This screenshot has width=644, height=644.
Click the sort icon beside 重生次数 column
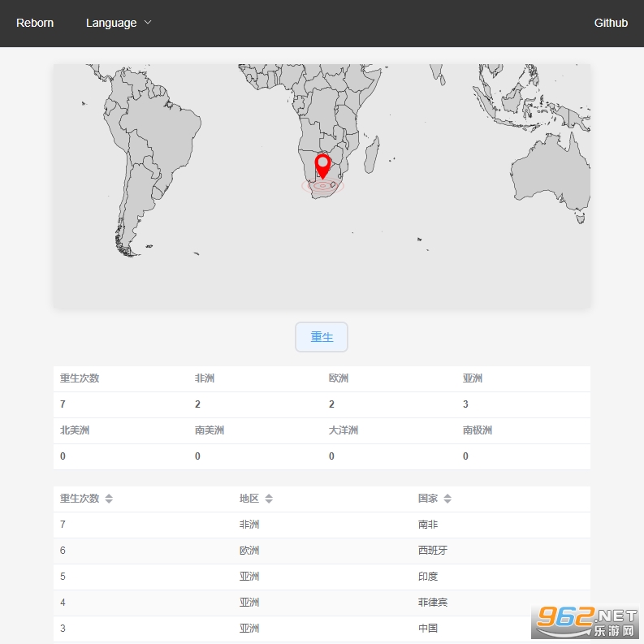[x=109, y=499]
